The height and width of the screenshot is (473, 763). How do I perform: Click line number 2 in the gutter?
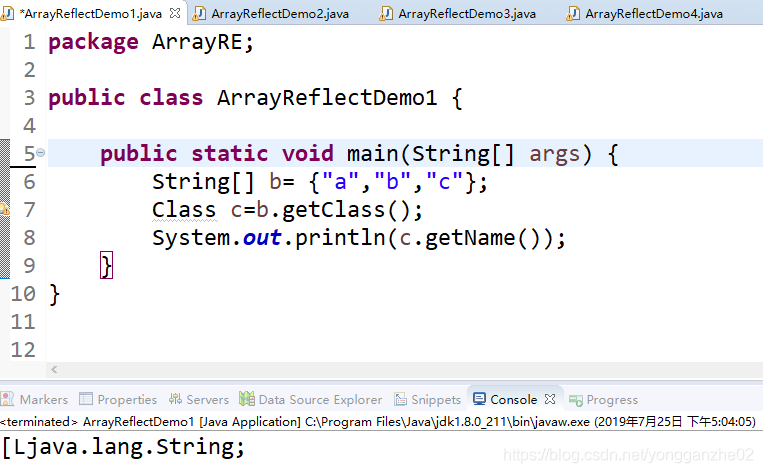click(x=29, y=70)
